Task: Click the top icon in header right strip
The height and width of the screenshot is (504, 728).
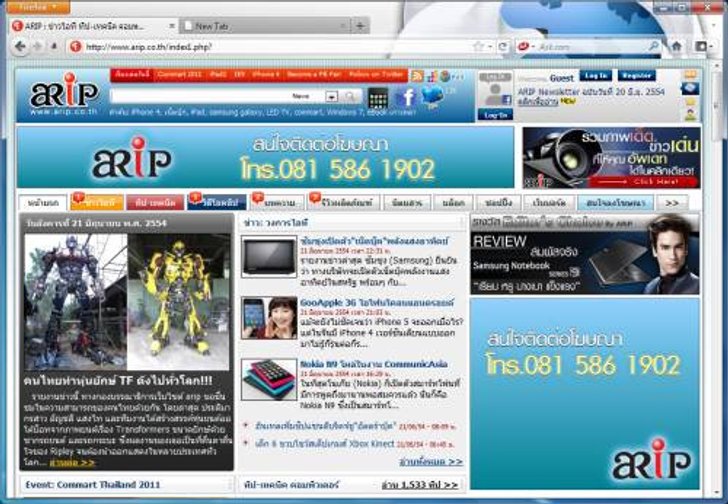Action: (x=690, y=74)
